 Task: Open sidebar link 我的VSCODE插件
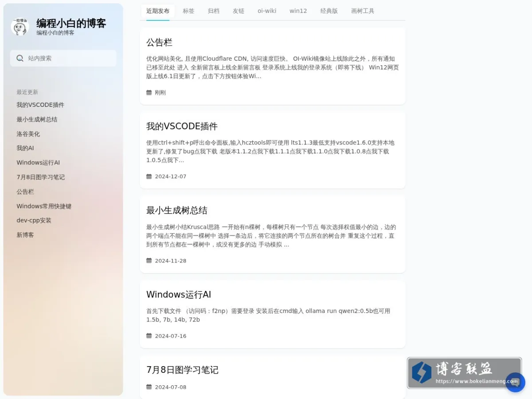pyautogui.click(x=40, y=105)
